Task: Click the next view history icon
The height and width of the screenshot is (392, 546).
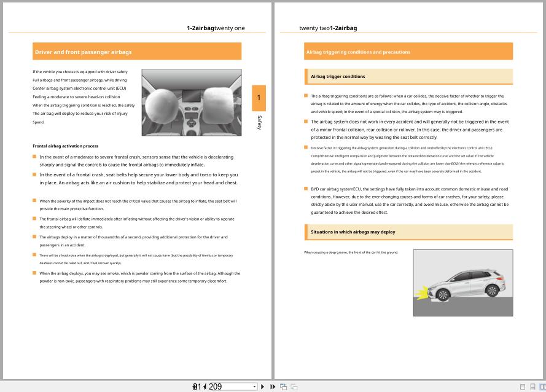Action: [294, 386]
